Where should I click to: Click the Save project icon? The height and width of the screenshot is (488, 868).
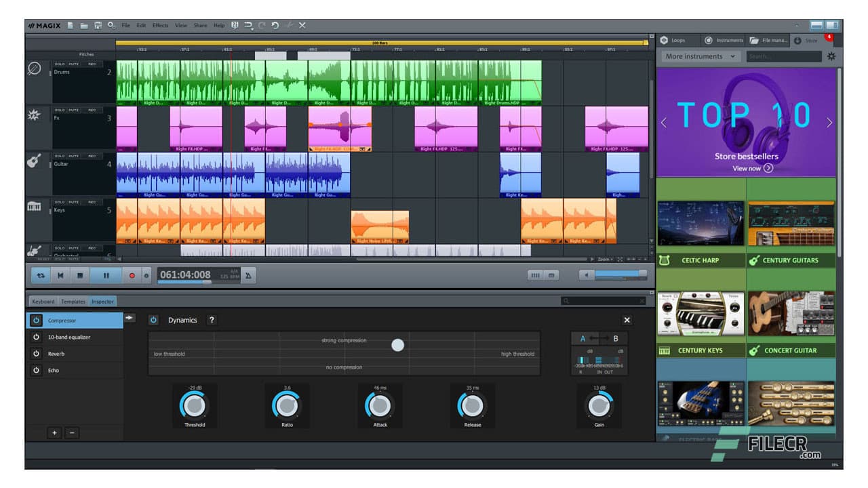coord(97,25)
